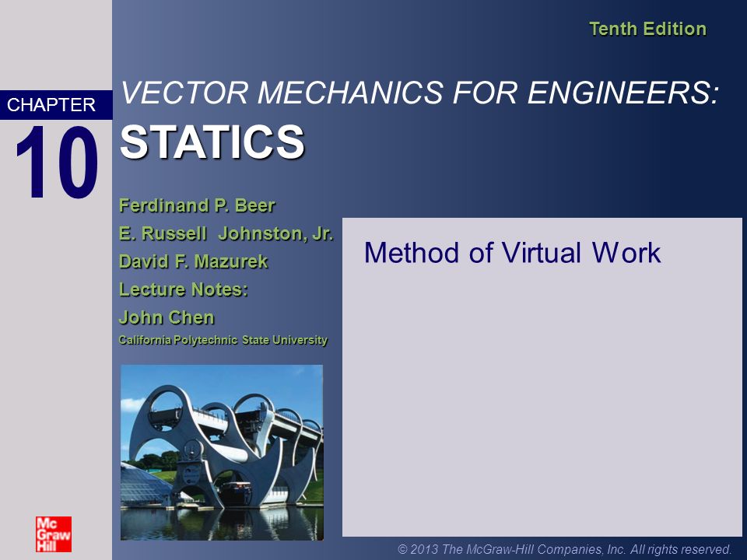
Task: Select E. Russell Johnston, Jr. text
Action: (226, 233)
